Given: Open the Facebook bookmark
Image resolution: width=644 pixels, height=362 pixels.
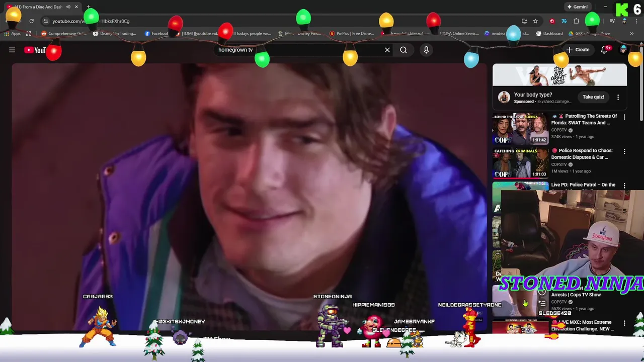Looking at the screenshot, I should [x=156, y=34].
